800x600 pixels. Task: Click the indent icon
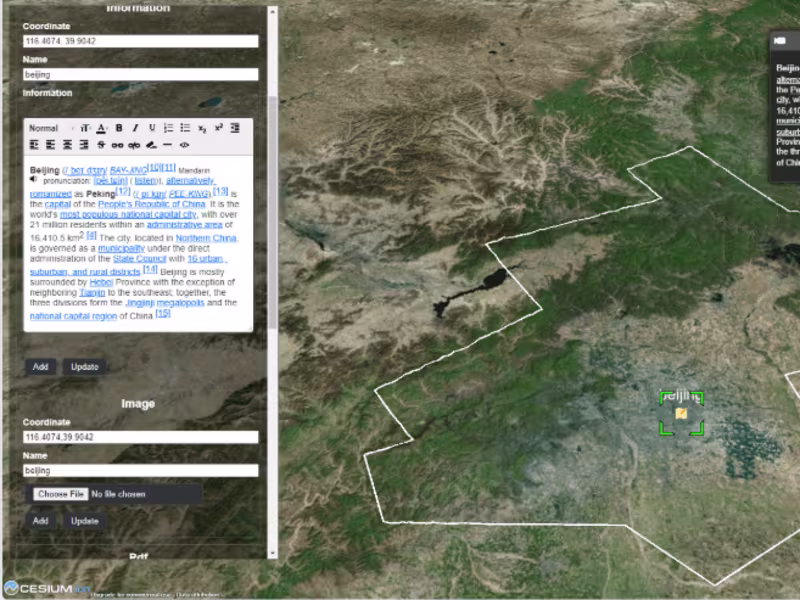(x=34, y=145)
